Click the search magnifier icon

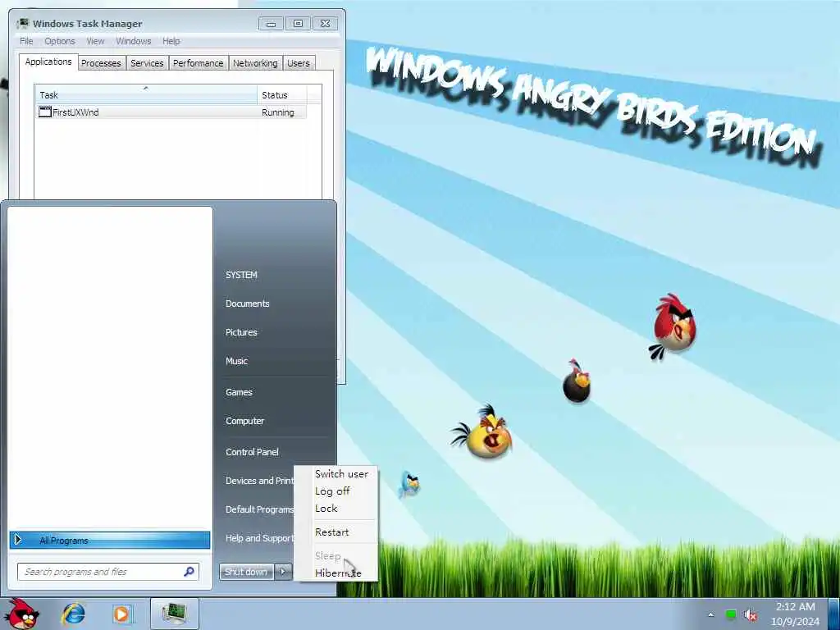pos(189,572)
